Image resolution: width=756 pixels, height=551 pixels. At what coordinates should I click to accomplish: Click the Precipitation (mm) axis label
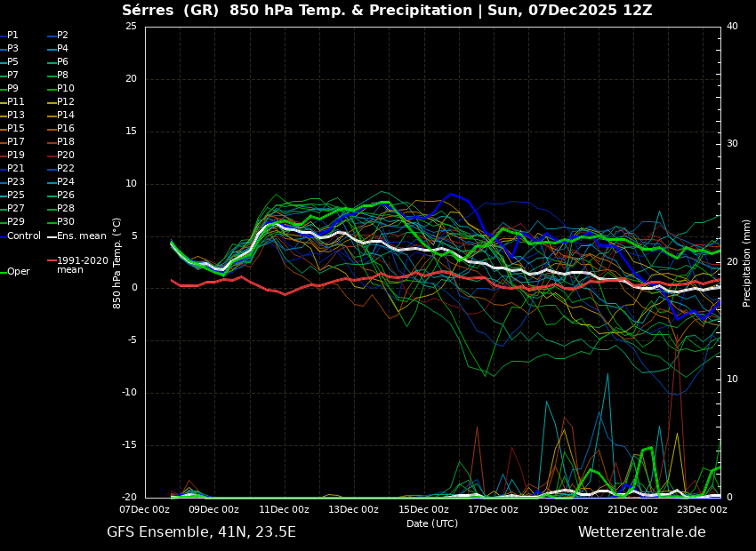[747, 262]
